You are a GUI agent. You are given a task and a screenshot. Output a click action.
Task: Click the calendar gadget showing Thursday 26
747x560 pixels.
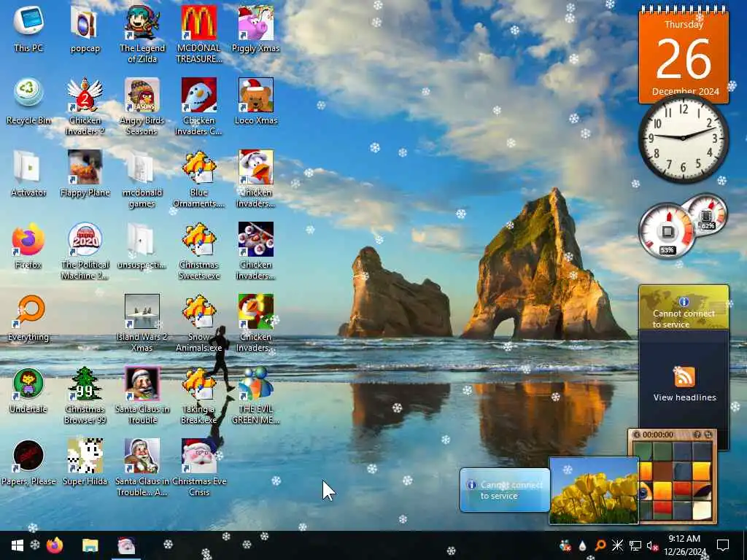[x=684, y=54]
